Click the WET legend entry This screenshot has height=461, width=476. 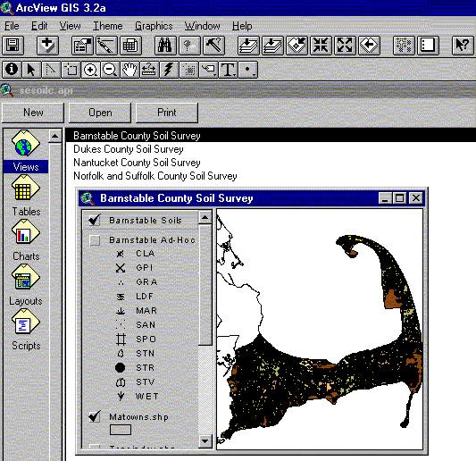[x=138, y=397]
